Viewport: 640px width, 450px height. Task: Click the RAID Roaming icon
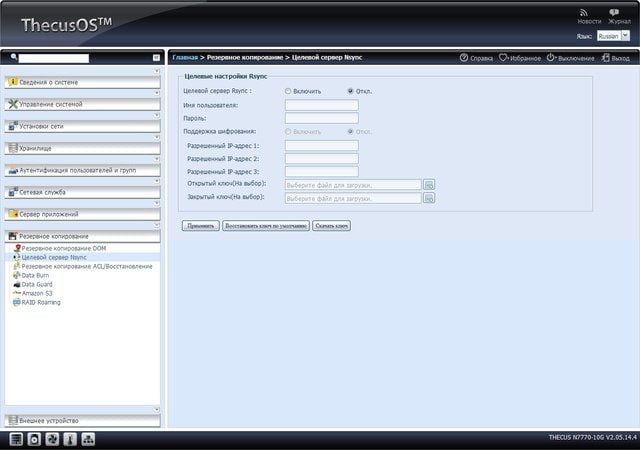point(17,302)
